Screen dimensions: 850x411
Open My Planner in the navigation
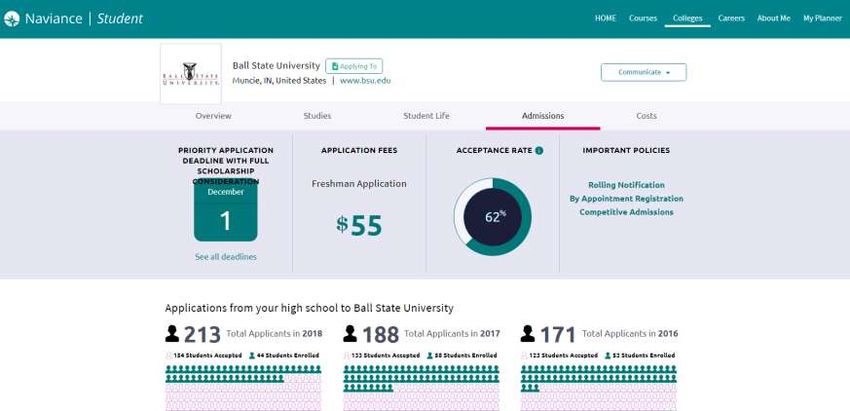(x=822, y=18)
